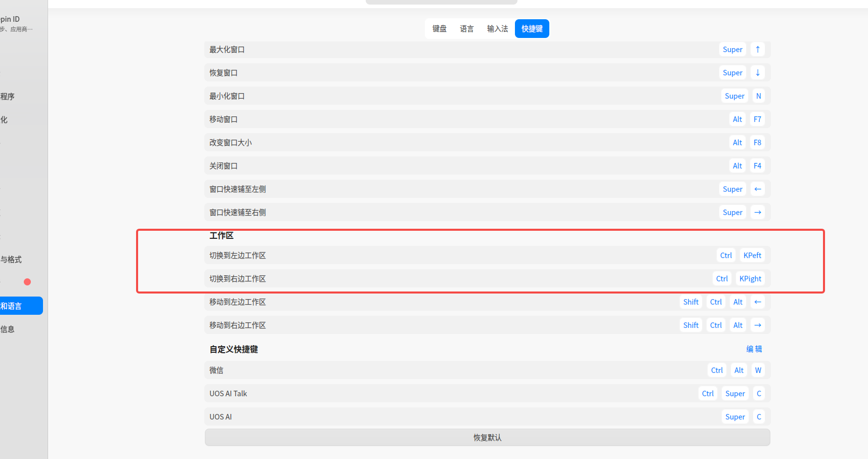868x459 pixels.
Task: Select the 最大化窗口 shortcut row
Action: pyautogui.click(x=488, y=50)
